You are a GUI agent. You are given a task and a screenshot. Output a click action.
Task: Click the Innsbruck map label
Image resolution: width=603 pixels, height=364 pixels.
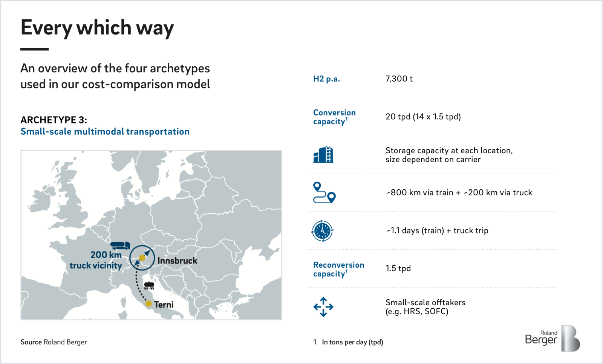178,260
